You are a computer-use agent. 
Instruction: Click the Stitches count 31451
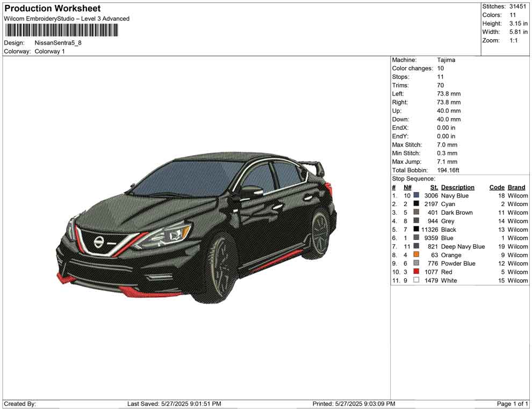pos(517,6)
